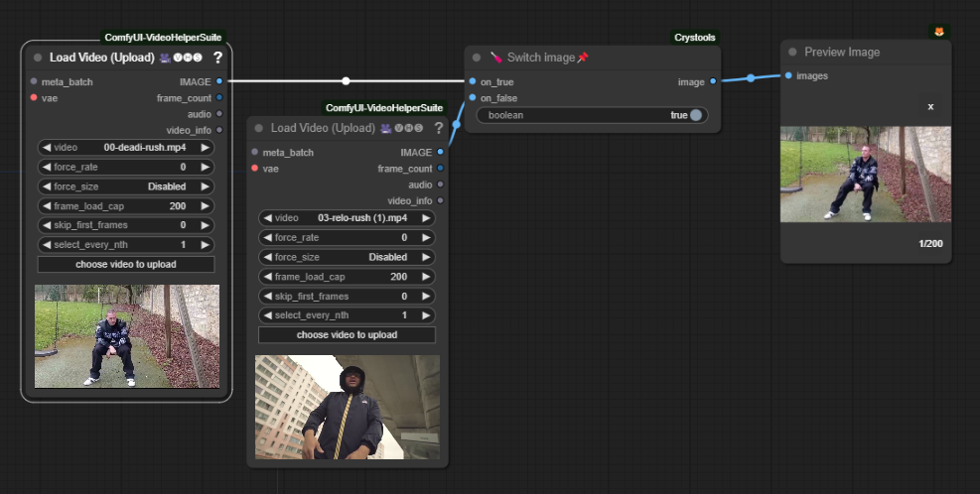This screenshot has width=980, height=494.
Task: Click the audio output port of 03-relo-rush node
Action: [441, 185]
